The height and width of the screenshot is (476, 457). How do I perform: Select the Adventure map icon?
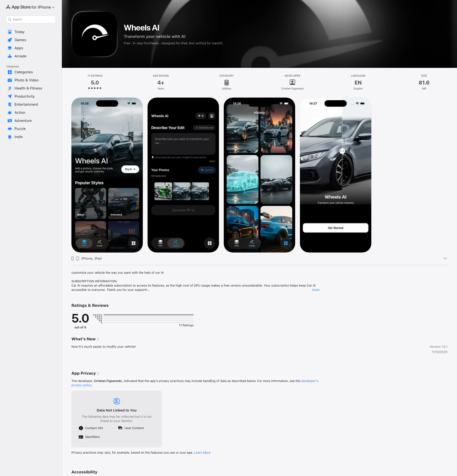pos(10,121)
